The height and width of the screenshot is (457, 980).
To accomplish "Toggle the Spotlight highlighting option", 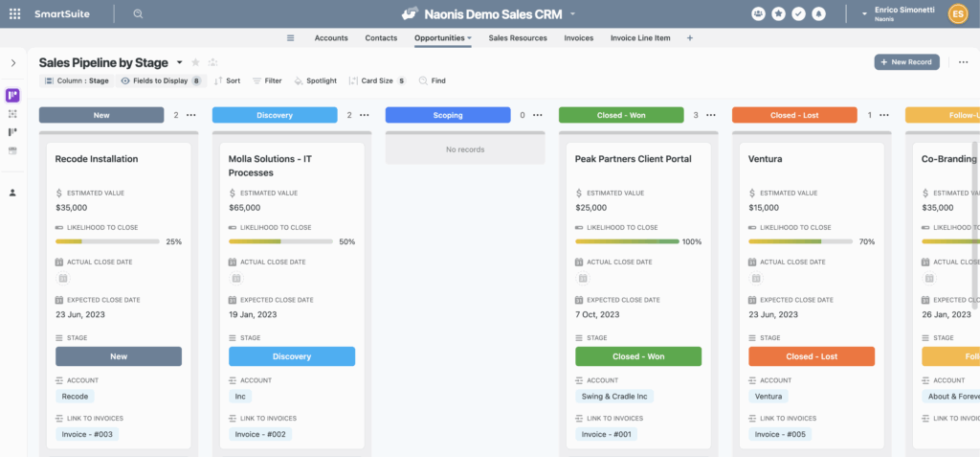I will tap(315, 81).
